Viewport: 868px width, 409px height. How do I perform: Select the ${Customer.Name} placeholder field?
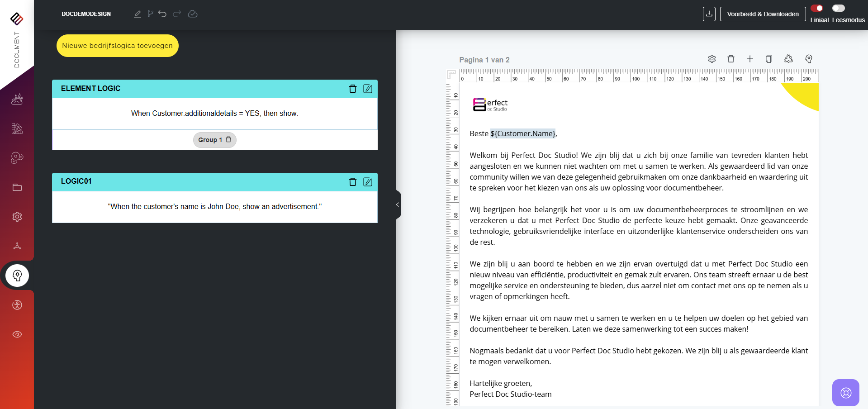point(523,133)
